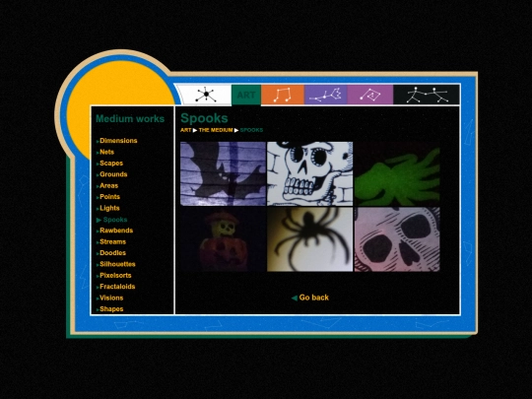Select the current Spooks entry in sidebar
The height and width of the screenshot is (399, 532).
[x=115, y=220]
